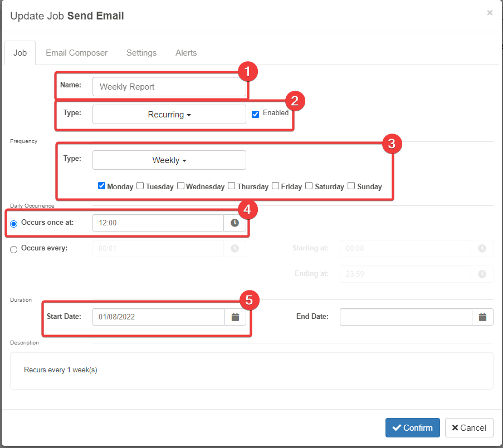Select the Occurs every radio button

click(14, 249)
